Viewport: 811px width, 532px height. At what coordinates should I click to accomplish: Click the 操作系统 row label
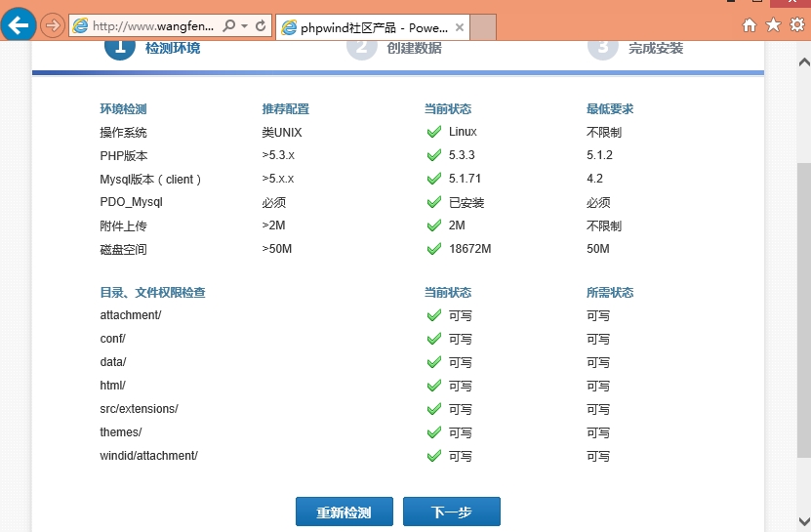pyautogui.click(x=123, y=132)
